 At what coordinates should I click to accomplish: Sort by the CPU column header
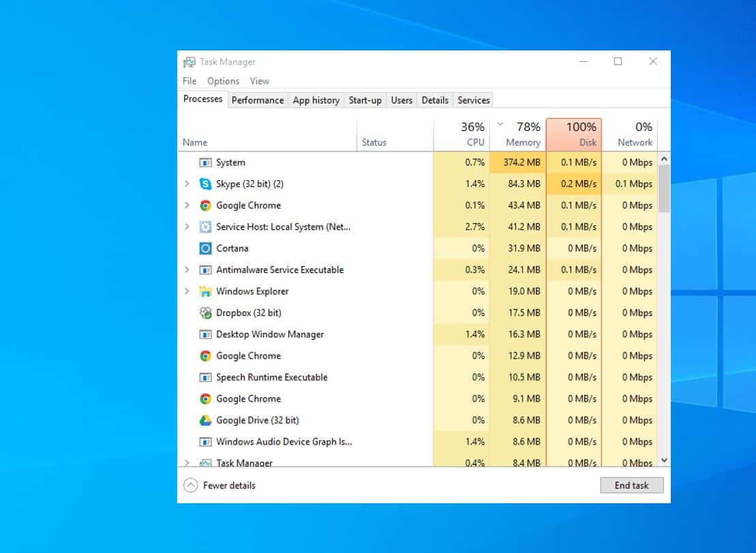462,136
